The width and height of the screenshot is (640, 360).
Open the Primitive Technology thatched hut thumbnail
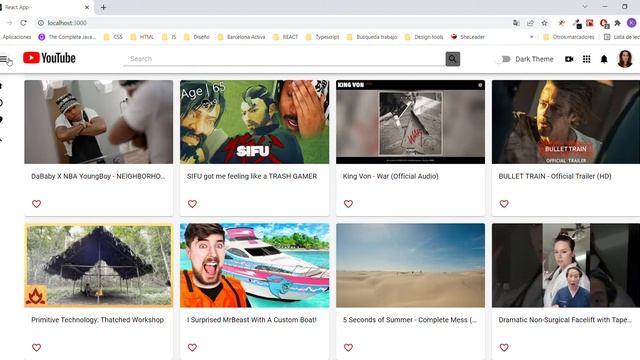click(99, 265)
